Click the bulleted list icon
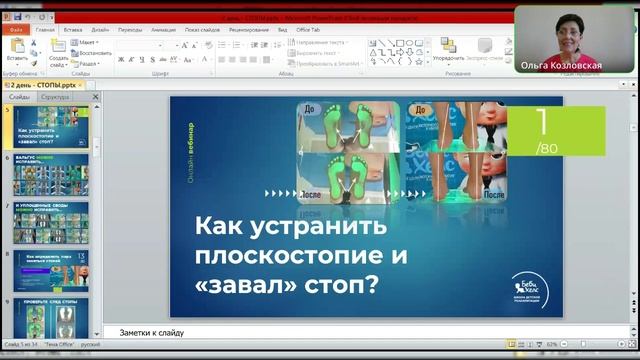The width and height of the screenshot is (640, 360). point(222,45)
